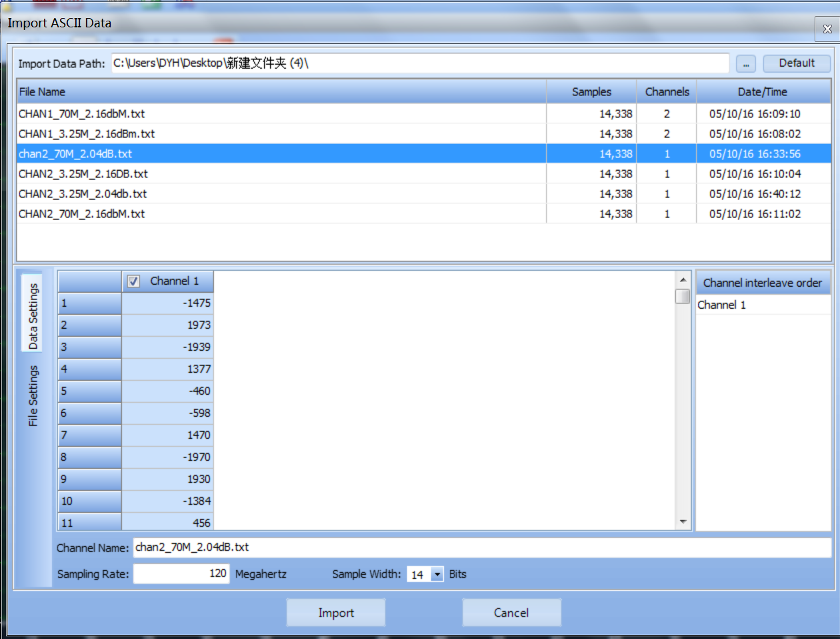Select file CHAN2_3.25M_2.16DB.txt
The width and height of the screenshot is (840, 639).
tap(423, 174)
